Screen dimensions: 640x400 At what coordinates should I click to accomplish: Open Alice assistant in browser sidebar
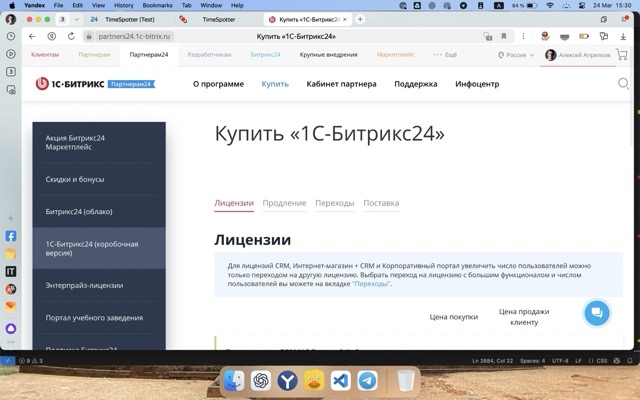point(11,328)
